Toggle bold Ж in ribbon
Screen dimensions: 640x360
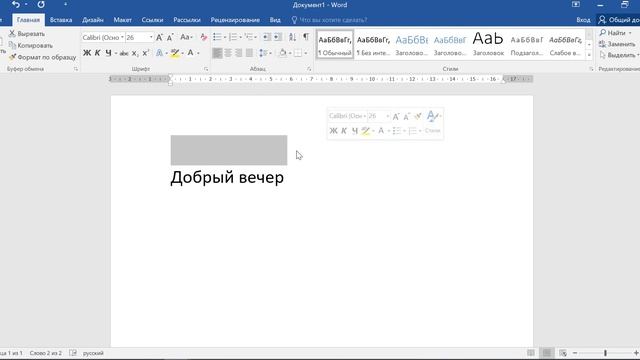pos(87,53)
